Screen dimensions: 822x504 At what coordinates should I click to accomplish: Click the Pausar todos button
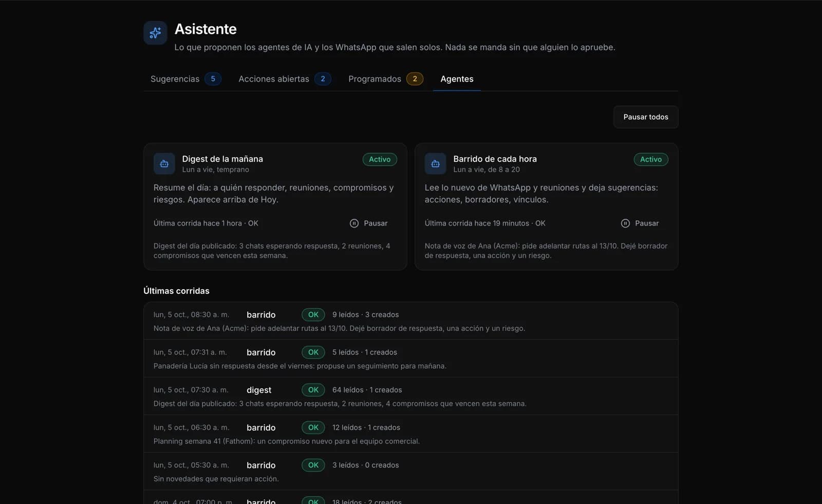point(646,117)
